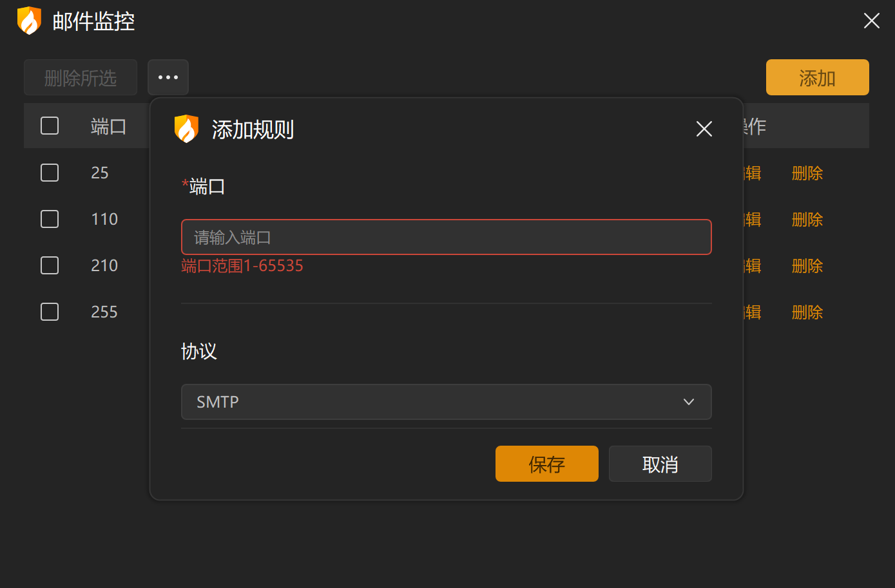Enable the checkbox for port 255
The image size is (895, 588).
(50, 312)
